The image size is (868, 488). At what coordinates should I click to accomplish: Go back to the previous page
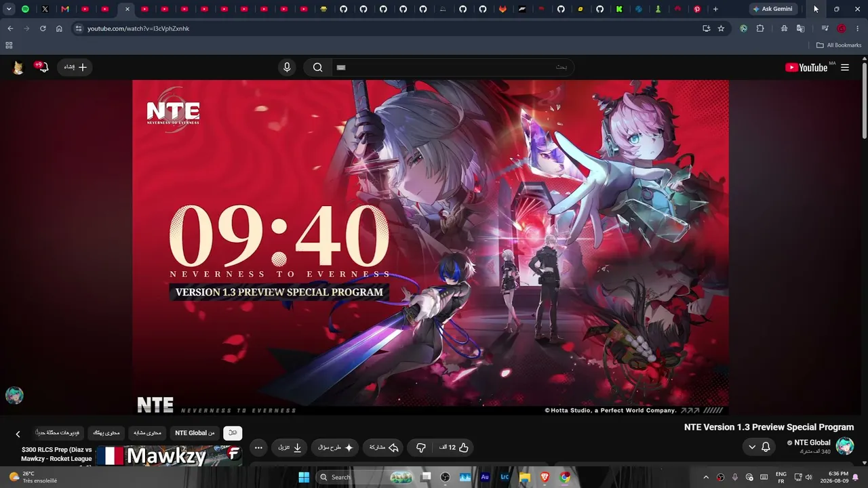[x=10, y=28]
